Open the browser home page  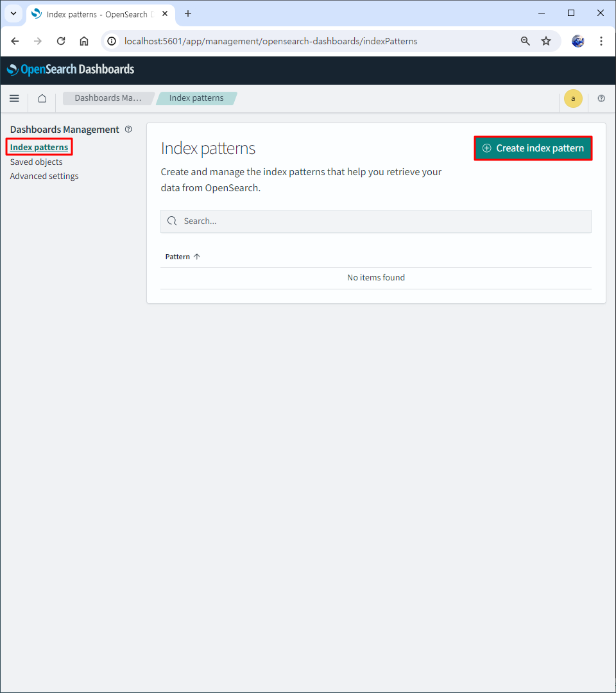tap(84, 41)
